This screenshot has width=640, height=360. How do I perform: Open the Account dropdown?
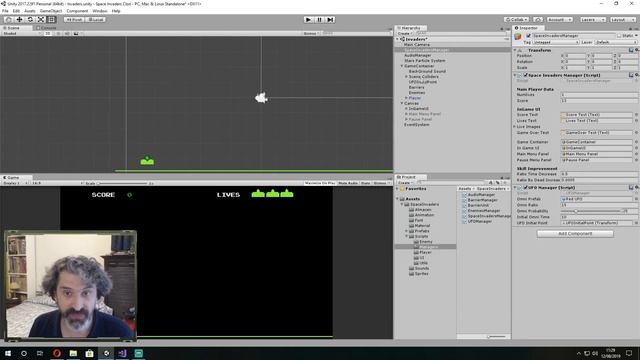(x=560, y=19)
